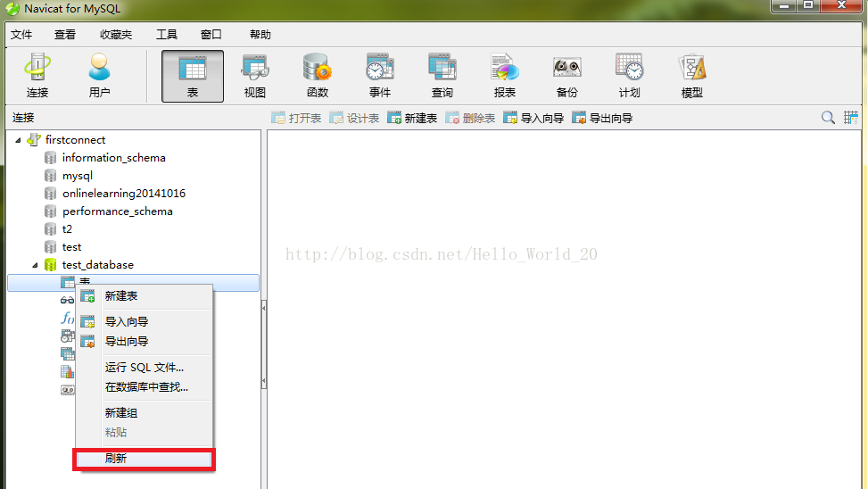Viewport: 868px width, 489px height.
Task: Select the onlinelearning20141016 database
Action: (x=123, y=194)
